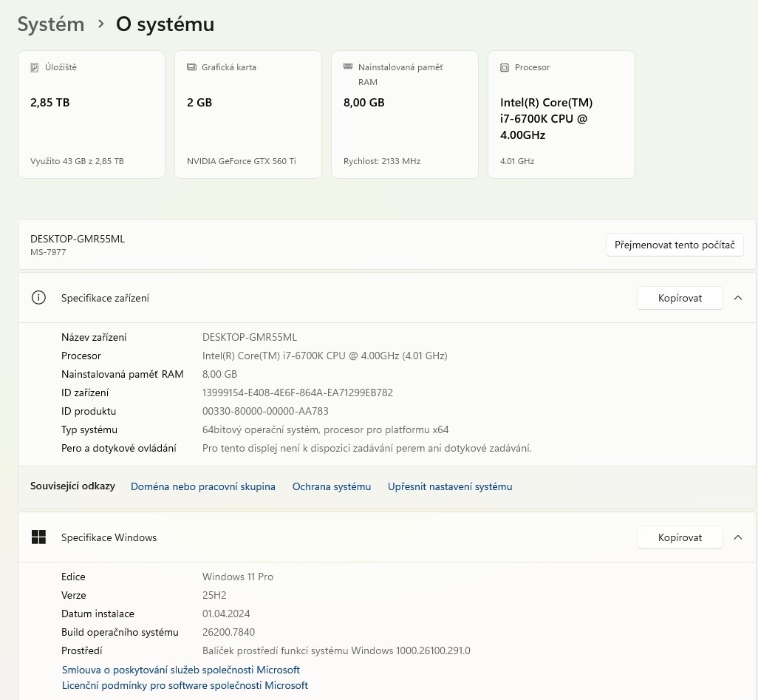The width and height of the screenshot is (758, 700).
Task: Collapse the Specifikace Windows section chevron
Action: pos(738,537)
